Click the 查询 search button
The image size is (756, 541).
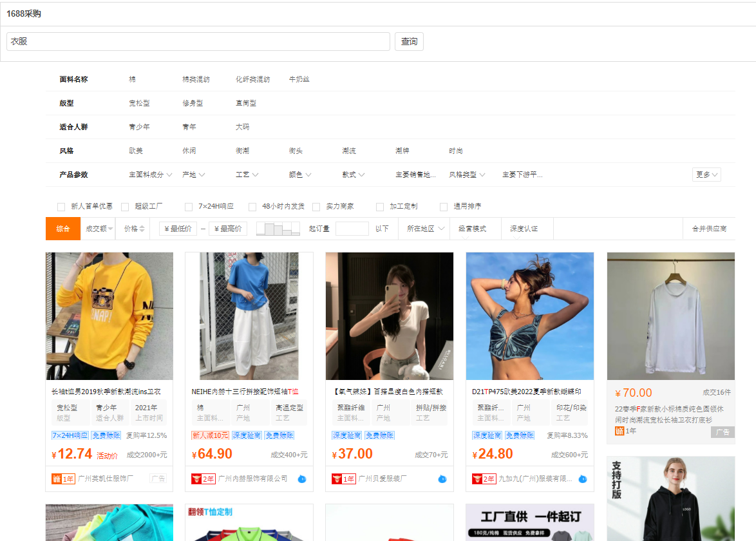410,41
